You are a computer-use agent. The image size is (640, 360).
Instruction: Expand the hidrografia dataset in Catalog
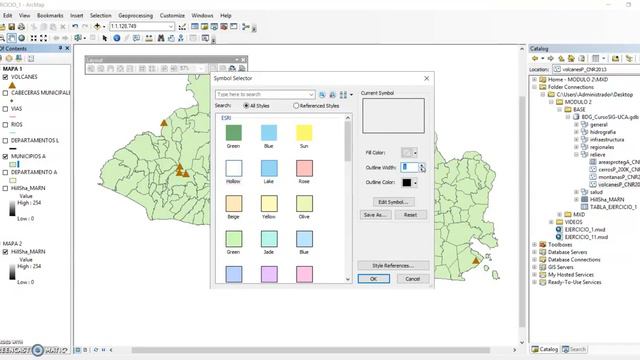576,132
